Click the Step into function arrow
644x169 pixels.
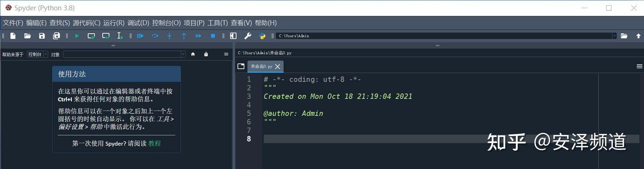pyautogui.click(x=170, y=36)
